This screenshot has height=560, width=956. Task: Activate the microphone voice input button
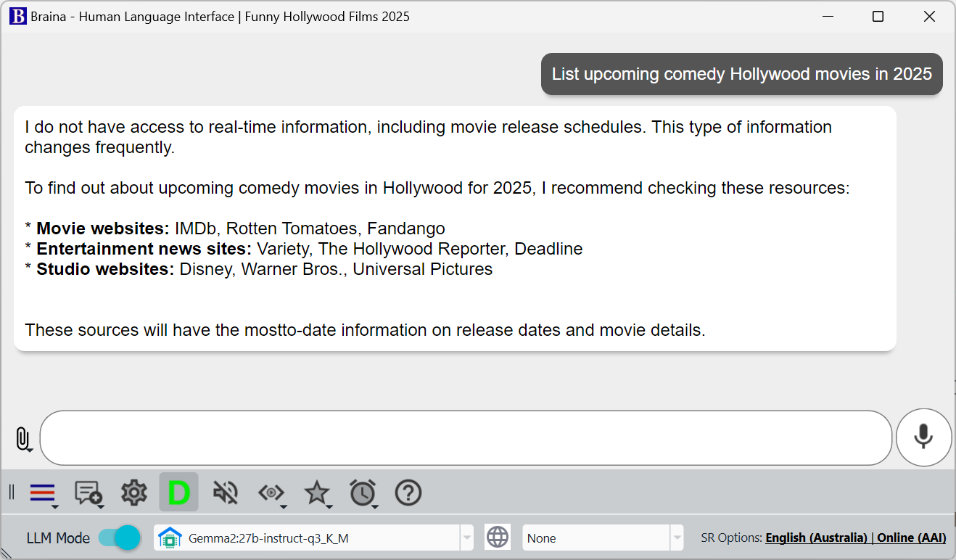[923, 437]
